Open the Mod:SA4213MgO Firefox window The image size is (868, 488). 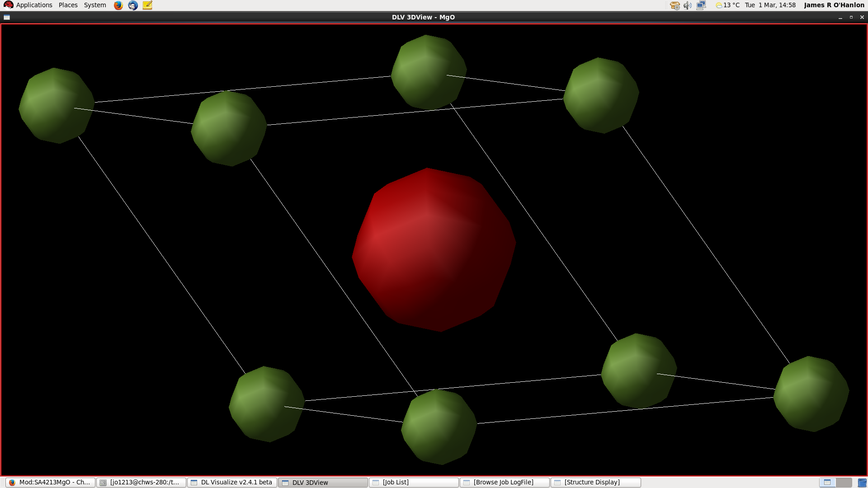[50, 482]
